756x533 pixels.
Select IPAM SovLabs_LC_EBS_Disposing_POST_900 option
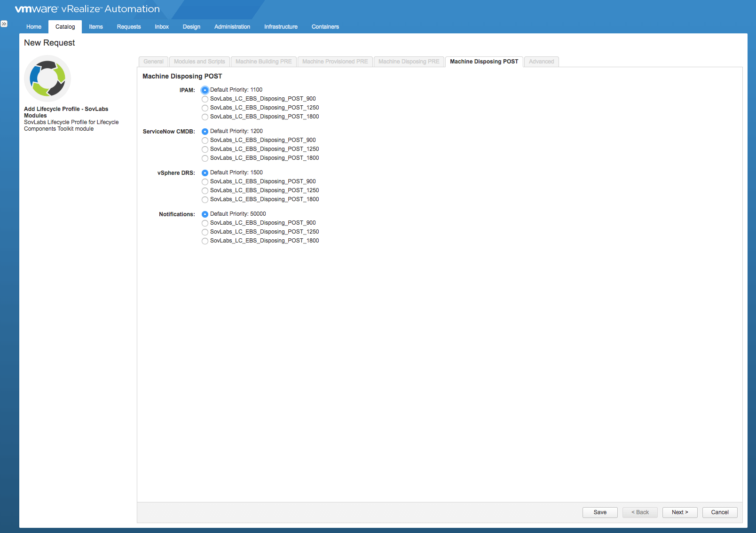[x=205, y=99]
